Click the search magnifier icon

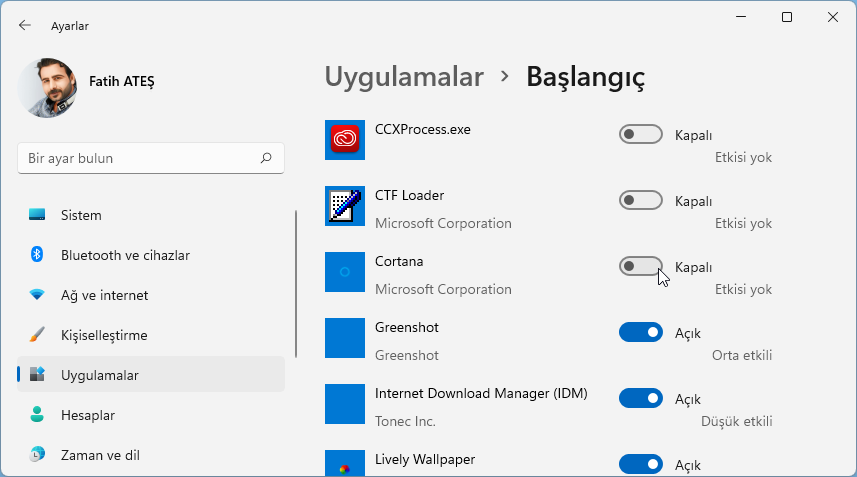pyautogui.click(x=266, y=158)
